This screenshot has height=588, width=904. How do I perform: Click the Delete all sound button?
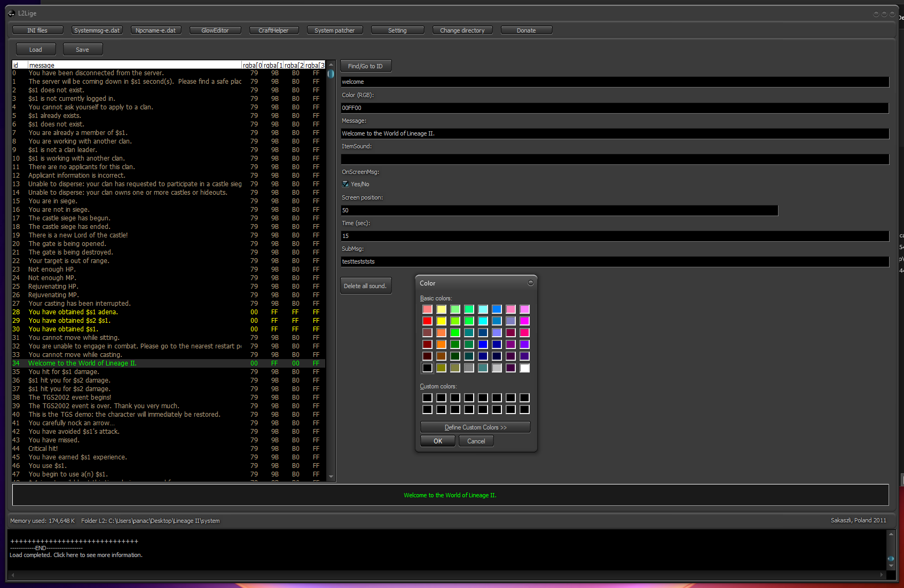tap(365, 286)
